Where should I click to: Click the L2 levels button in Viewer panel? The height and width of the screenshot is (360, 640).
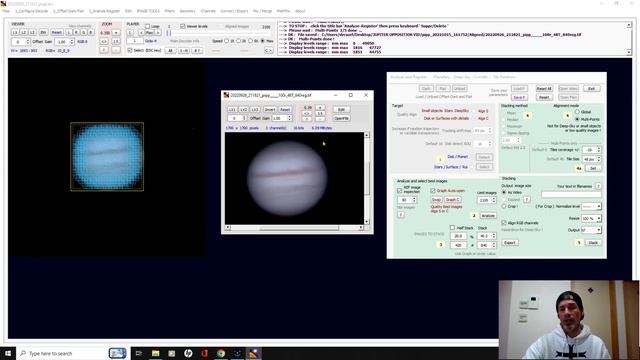[x=23, y=32]
